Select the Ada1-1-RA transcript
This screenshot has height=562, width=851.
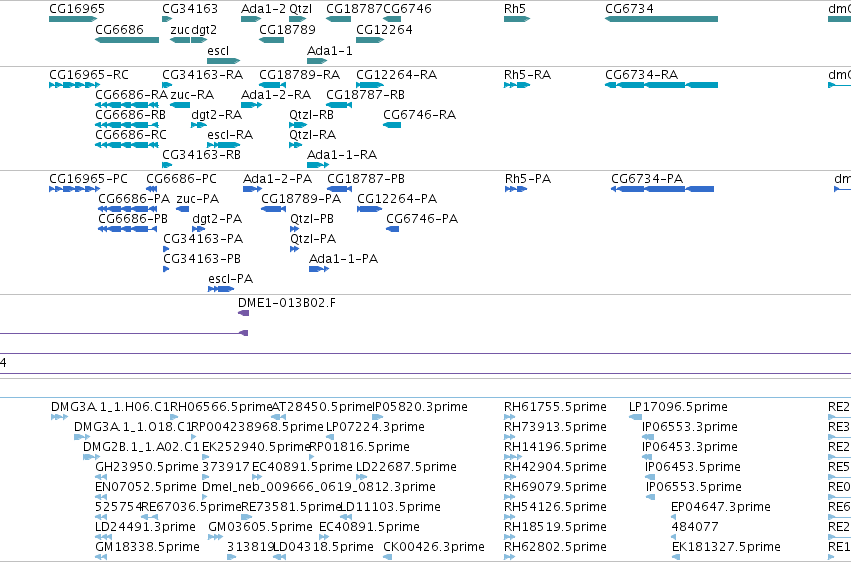(342, 155)
